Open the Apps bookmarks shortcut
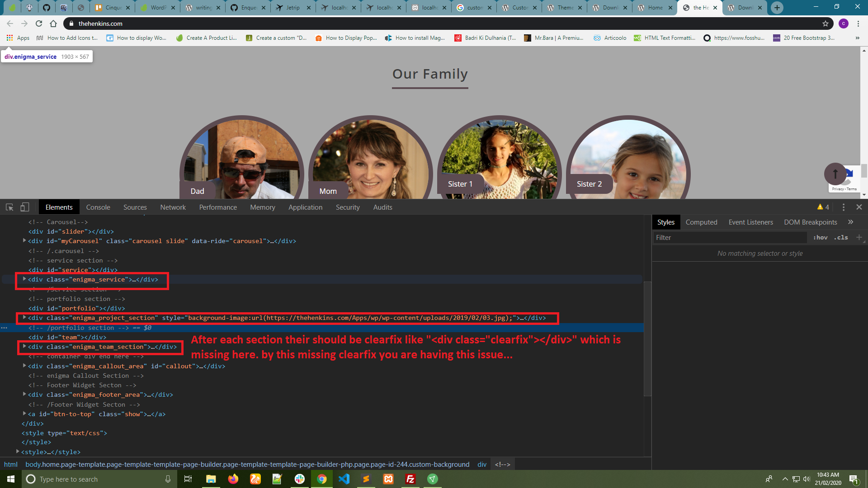The image size is (868, 488). (18, 38)
